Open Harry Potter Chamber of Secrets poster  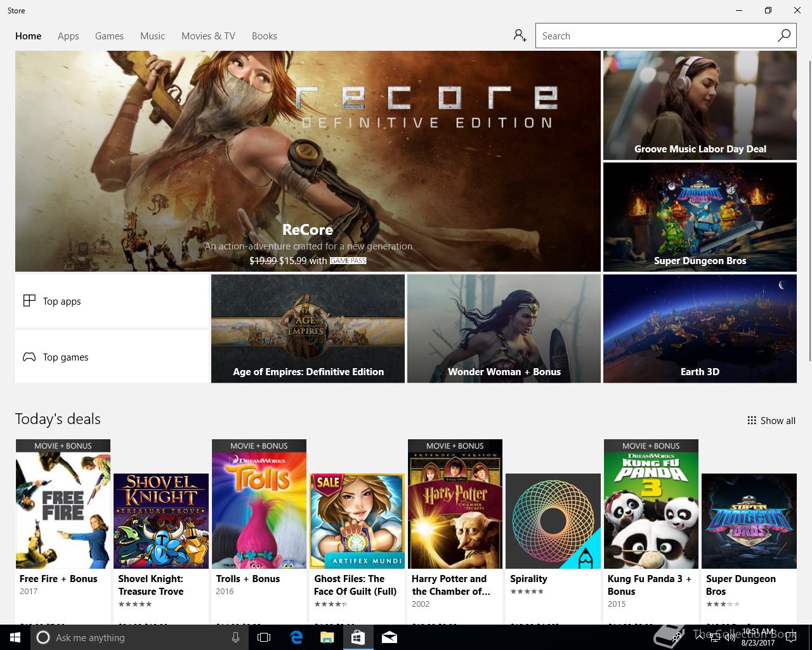pos(455,504)
